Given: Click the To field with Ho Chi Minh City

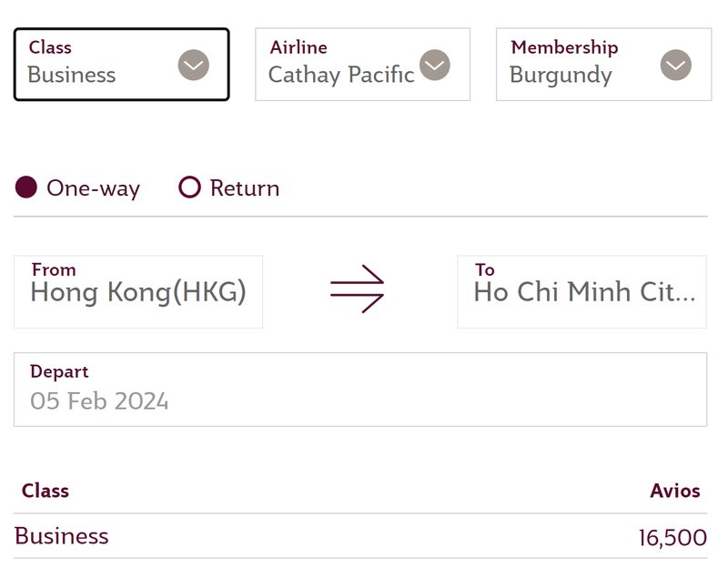Looking at the screenshot, I should [x=581, y=291].
